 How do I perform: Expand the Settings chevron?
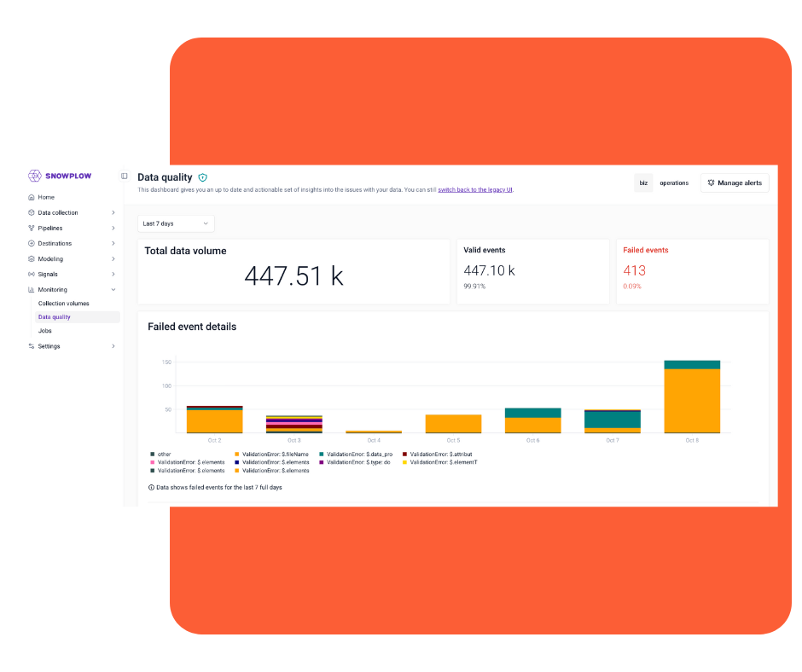pyautogui.click(x=113, y=346)
